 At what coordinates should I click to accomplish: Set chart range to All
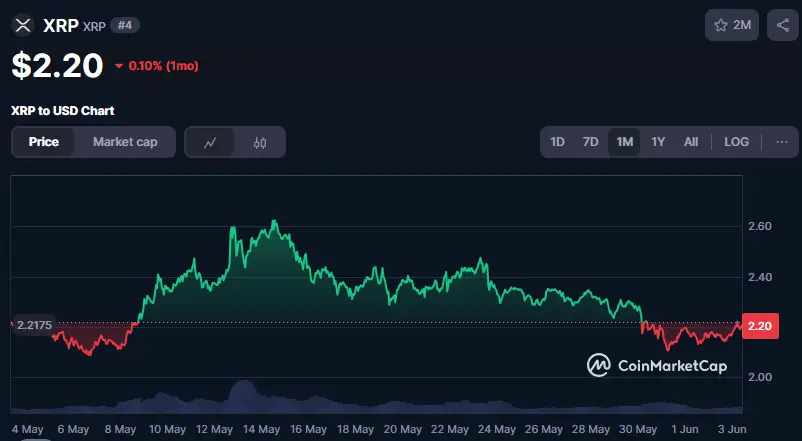pos(691,142)
